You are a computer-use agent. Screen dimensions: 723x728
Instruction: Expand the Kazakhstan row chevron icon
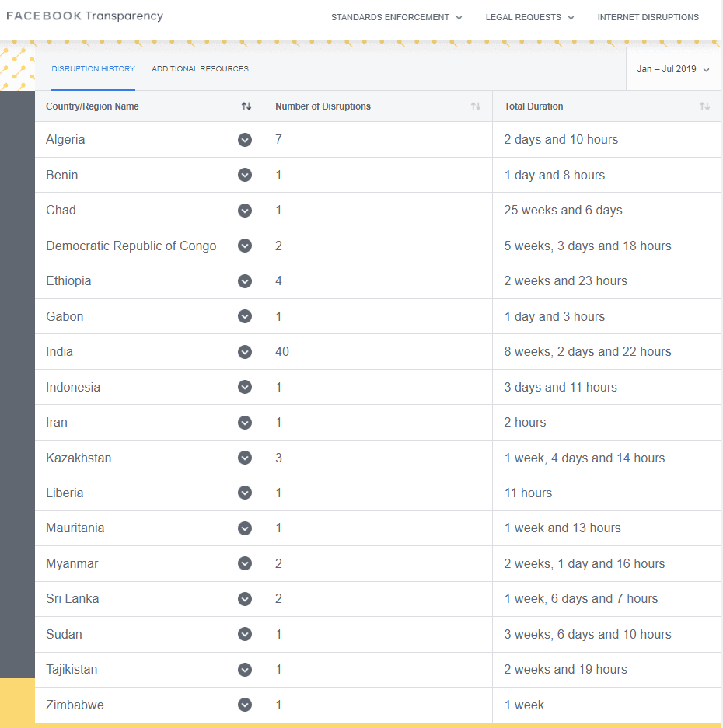coord(245,458)
